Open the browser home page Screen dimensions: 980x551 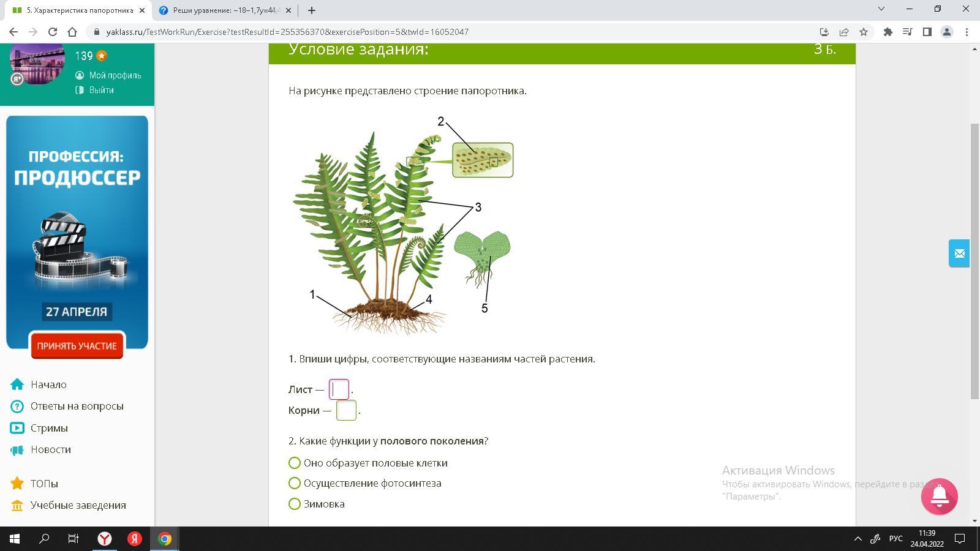(x=72, y=32)
